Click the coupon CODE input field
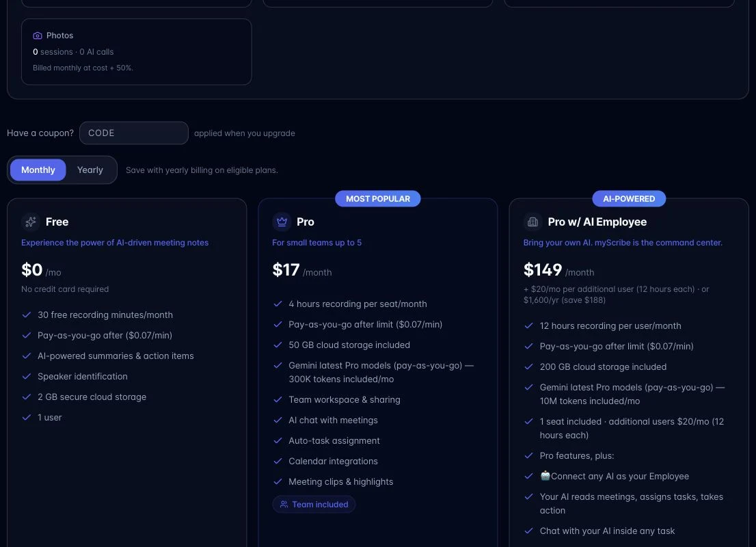The image size is (756, 547). point(133,133)
